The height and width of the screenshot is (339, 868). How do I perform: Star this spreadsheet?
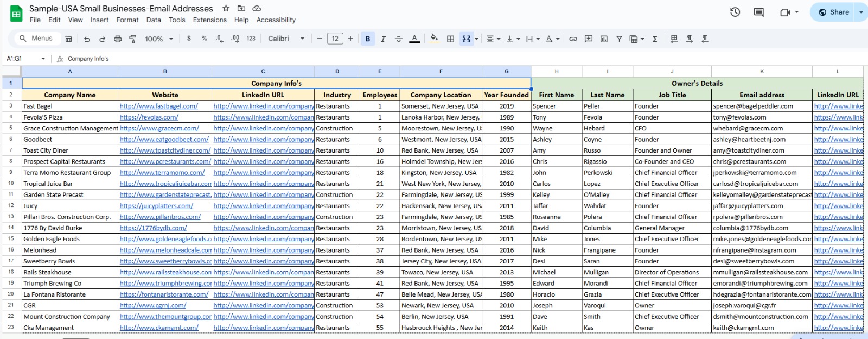tap(226, 9)
